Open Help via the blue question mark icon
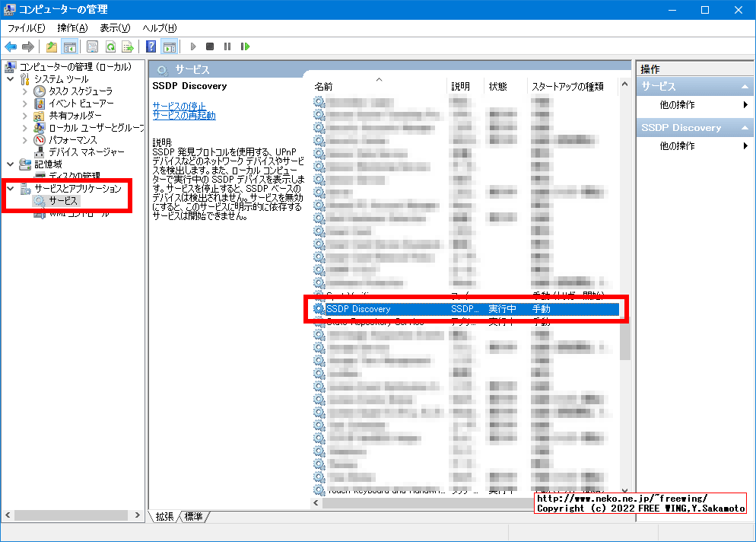756x542 pixels. tap(151, 46)
